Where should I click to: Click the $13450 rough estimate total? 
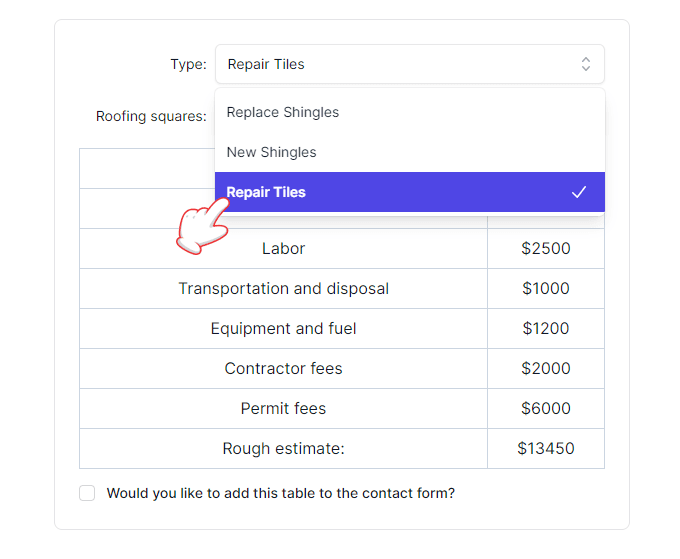(546, 448)
